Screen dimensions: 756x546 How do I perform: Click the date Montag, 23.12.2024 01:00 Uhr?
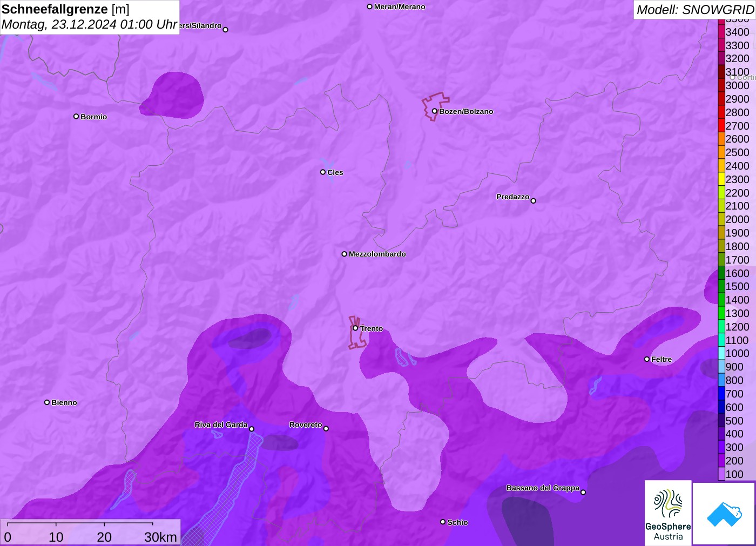tap(89, 24)
